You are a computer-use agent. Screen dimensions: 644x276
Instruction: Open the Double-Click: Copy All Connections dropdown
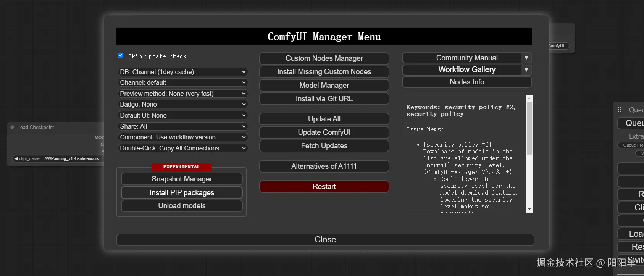coord(183,148)
